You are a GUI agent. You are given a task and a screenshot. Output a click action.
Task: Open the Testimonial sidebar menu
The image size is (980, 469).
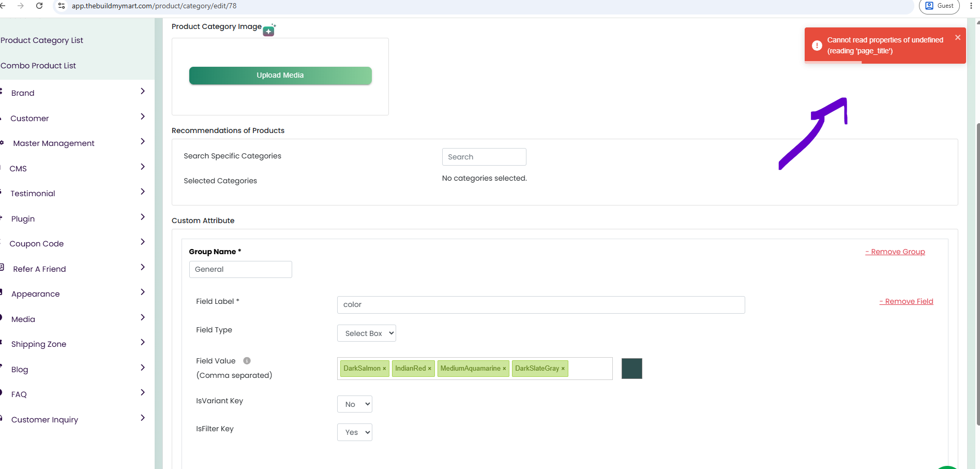pos(33,194)
